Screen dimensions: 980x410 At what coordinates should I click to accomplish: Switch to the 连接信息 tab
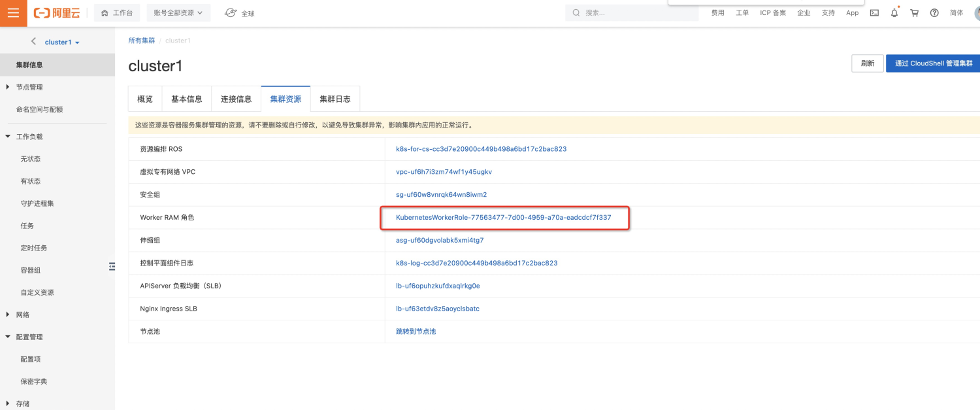pyautogui.click(x=237, y=99)
